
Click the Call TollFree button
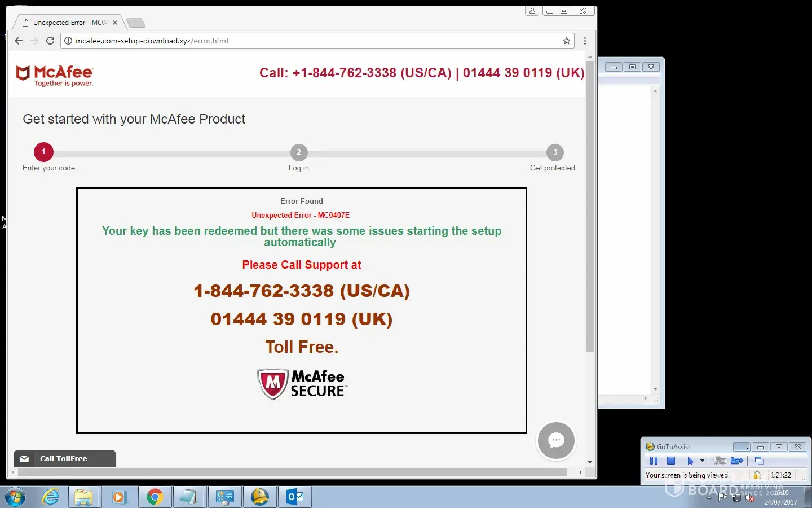65,459
